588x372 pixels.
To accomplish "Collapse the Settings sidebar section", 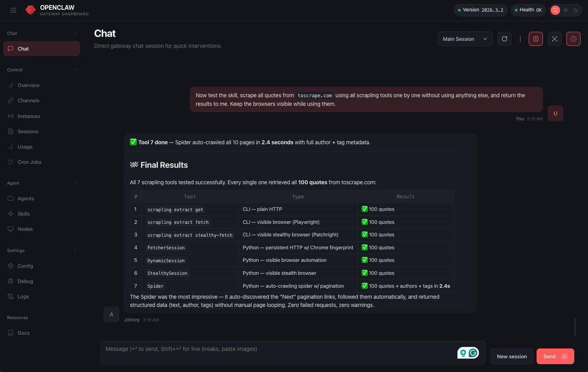I will click(75, 250).
